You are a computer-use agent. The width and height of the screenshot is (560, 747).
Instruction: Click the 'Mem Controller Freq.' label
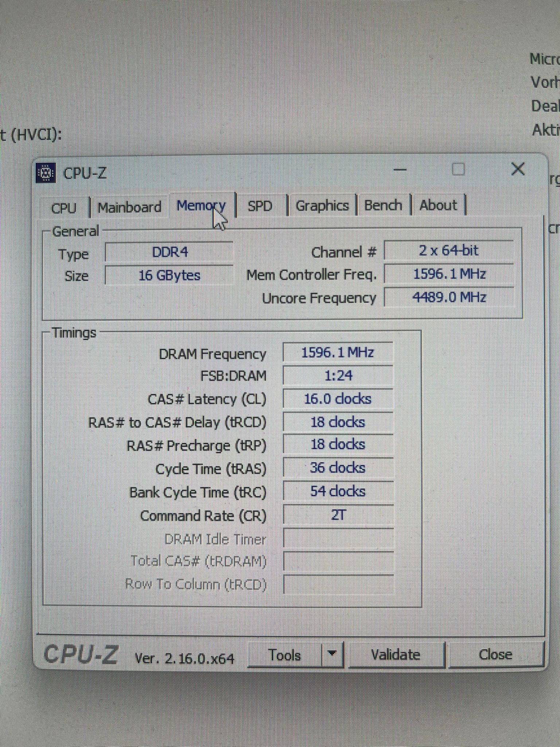[312, 275]
